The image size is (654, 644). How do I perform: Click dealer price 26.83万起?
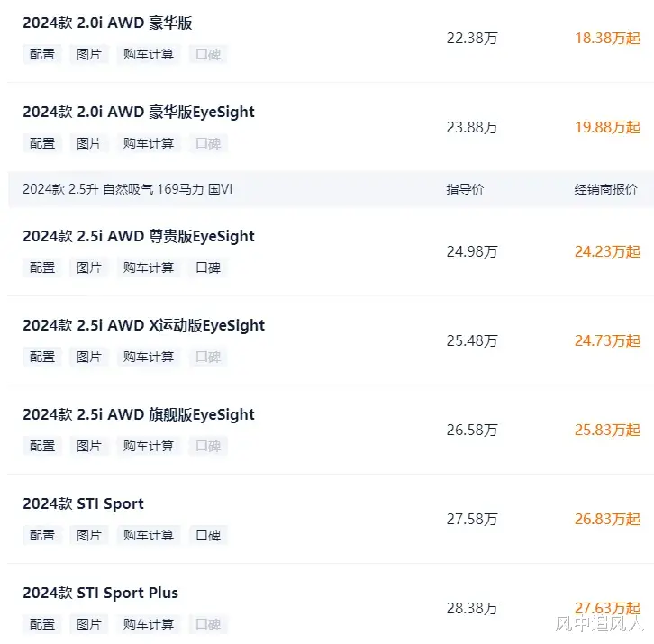click(607, 520)
